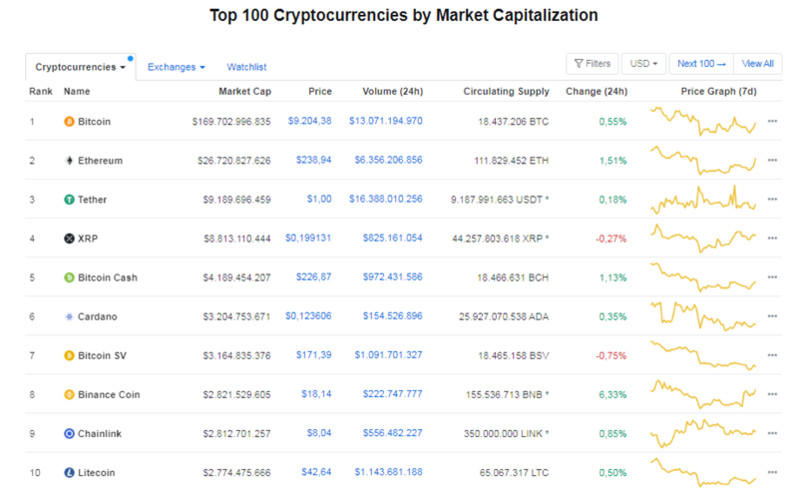This screenshot has width=798, height=489.
Task: Click Bitcoin SV price $171,39 link
Action: [x=315, y=355]
